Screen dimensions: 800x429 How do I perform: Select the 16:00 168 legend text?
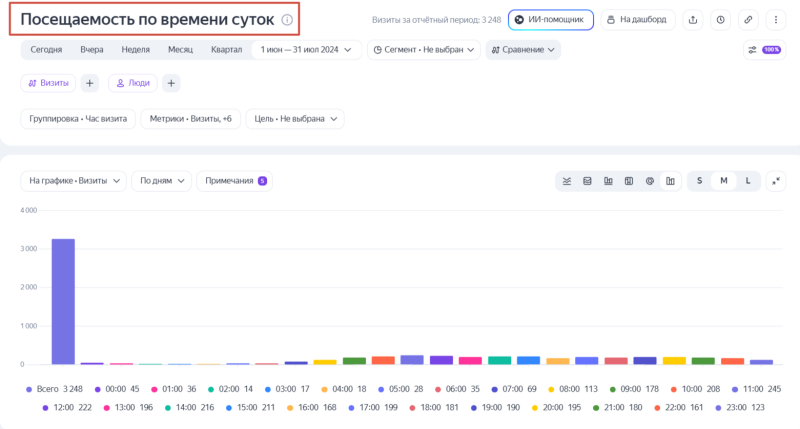click(x=317, y=408)
